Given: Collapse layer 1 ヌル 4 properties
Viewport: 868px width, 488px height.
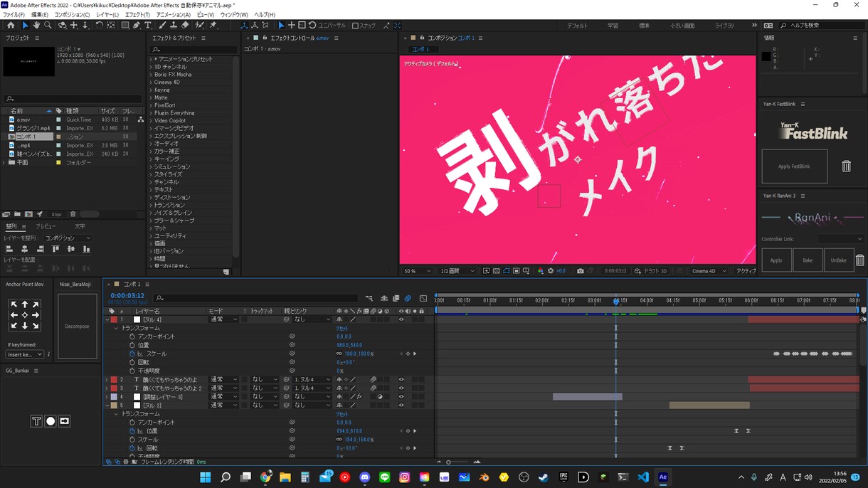Looking at the screenshot, I should point(107,319).
